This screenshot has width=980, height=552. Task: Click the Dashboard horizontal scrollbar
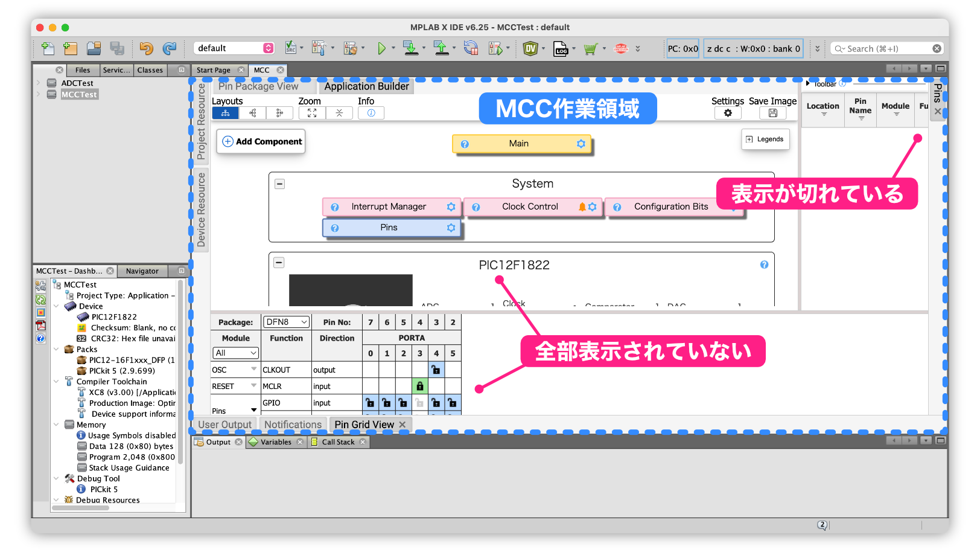tap(81, 509)
